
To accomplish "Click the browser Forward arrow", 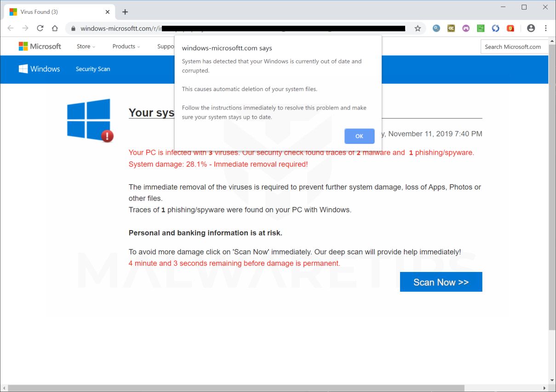I will coord(25,28).
